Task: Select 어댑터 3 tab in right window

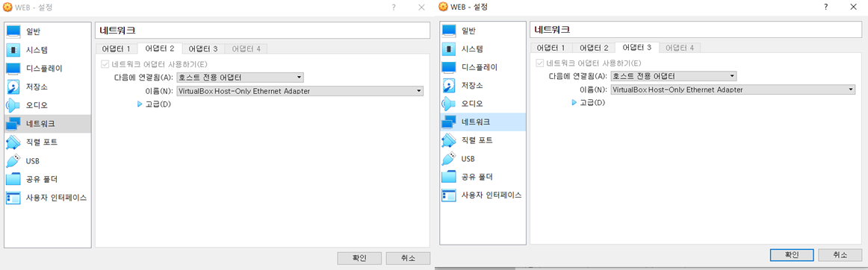Action: [x=636, y=47]
